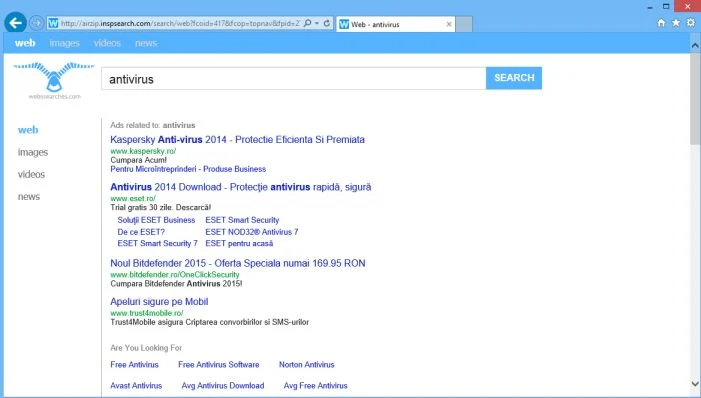Choose 'videos' in the left sidebar
This screenshot has height=398, width=701.
pyautogui.click(x=31, y=174)
